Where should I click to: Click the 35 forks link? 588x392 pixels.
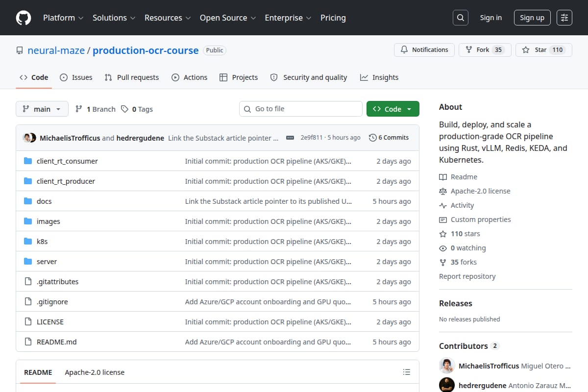(458, 262)
